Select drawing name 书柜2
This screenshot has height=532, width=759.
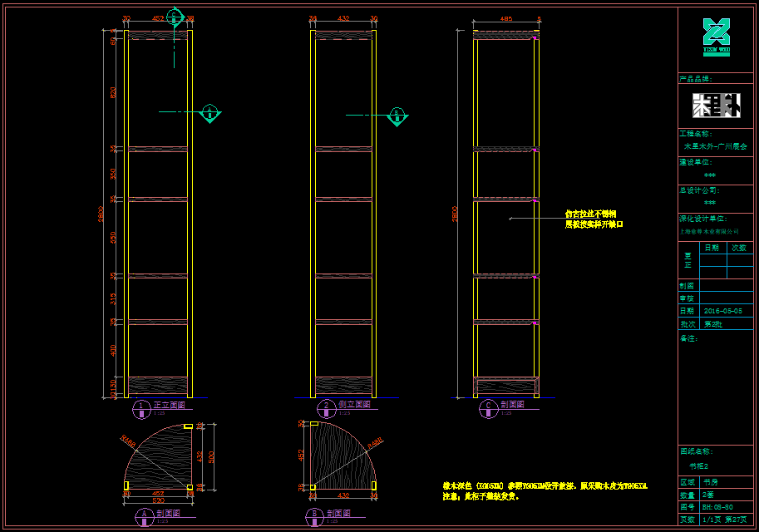[x=699, y=466]
